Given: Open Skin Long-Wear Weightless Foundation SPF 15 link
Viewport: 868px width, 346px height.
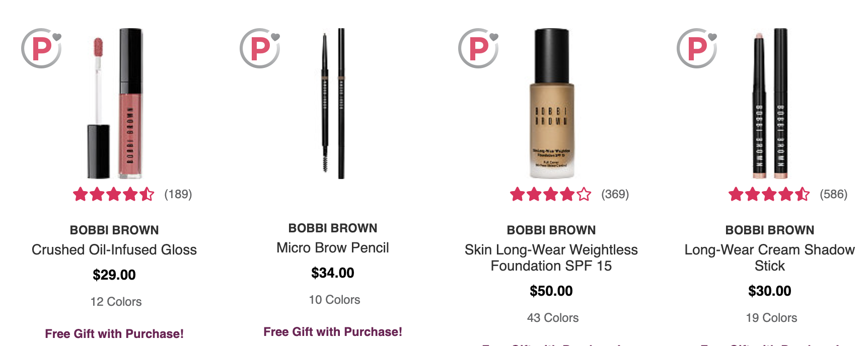Looking at the screenshot, I should tap(551, 257).
